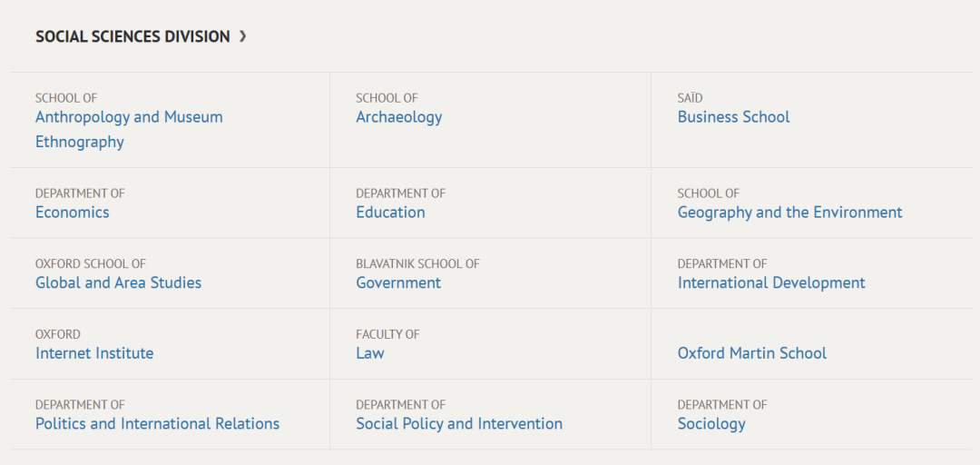This screenshot has height=465, width=980.
Task: Click Social Policy and Intervention link
Action: tap(459, 424)
